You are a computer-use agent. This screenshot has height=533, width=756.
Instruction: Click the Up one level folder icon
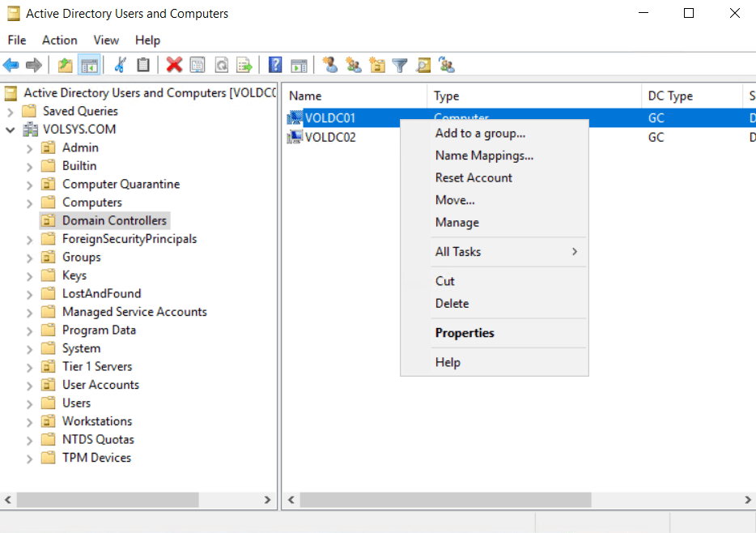click(x=65, y=66)
